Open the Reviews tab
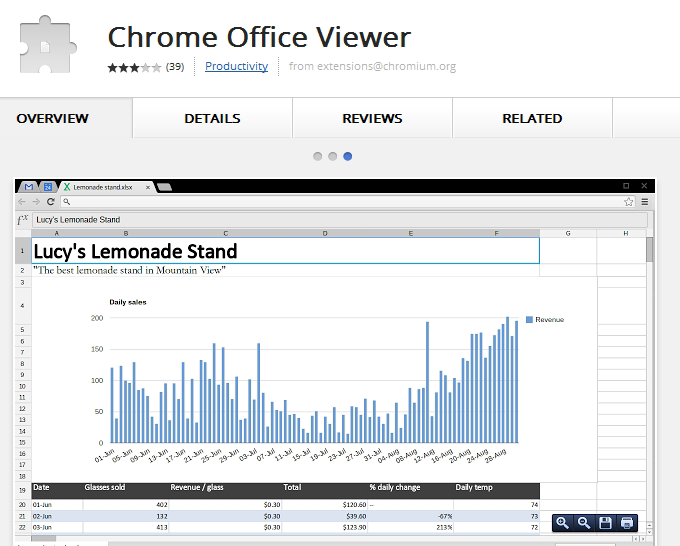 [372, 118]
